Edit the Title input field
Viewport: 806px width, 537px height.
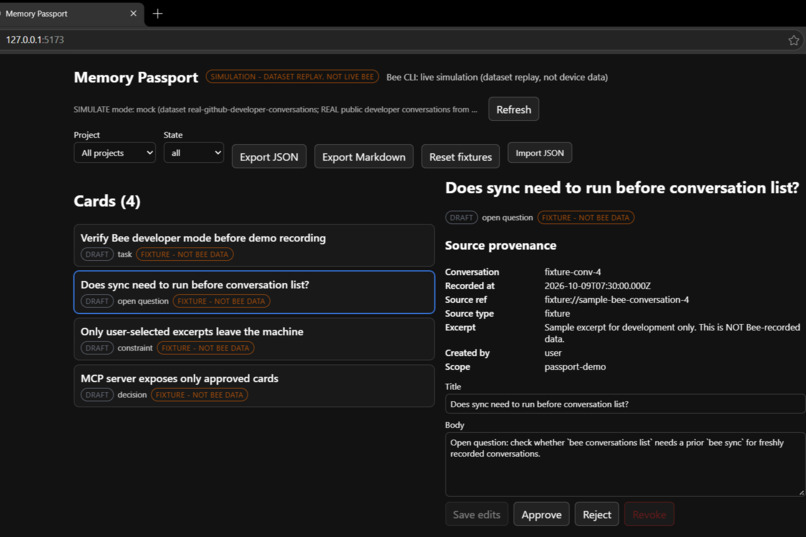click(625, 404)
